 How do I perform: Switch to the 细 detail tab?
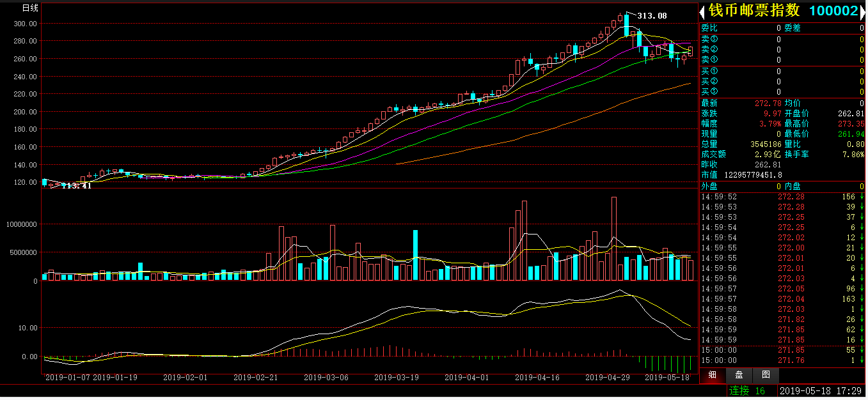tap(712, 375)
